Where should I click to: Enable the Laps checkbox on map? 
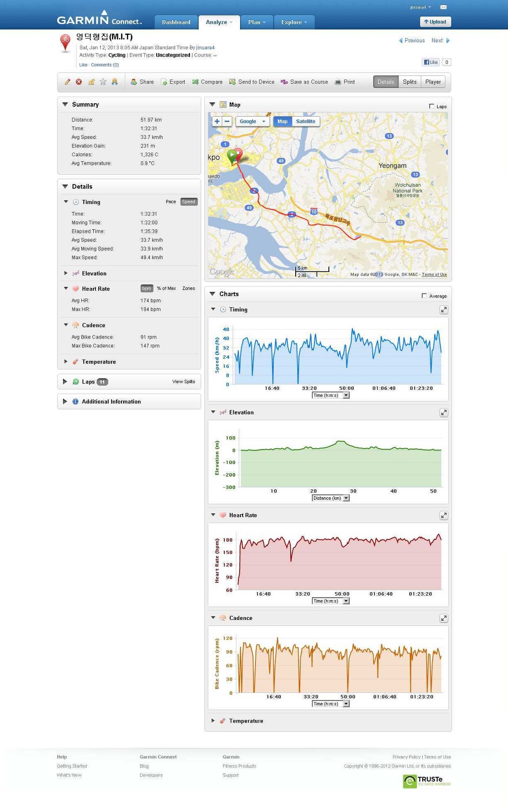(432, 106)
